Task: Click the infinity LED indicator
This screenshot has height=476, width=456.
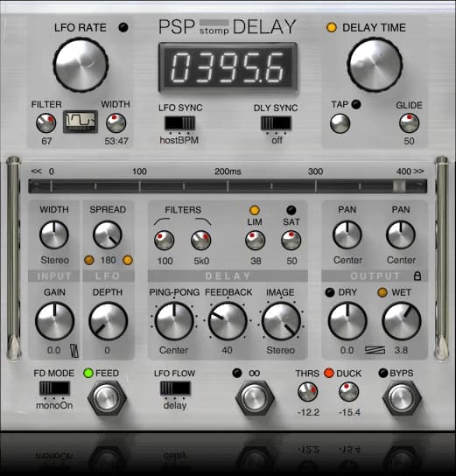Action: (237, 373)
